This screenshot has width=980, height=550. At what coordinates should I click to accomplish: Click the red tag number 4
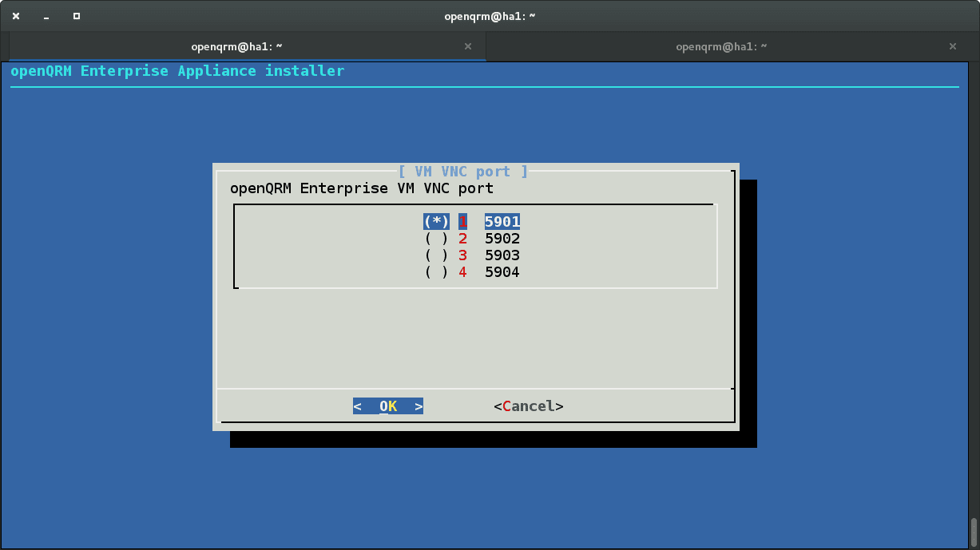tap(462, 272)
